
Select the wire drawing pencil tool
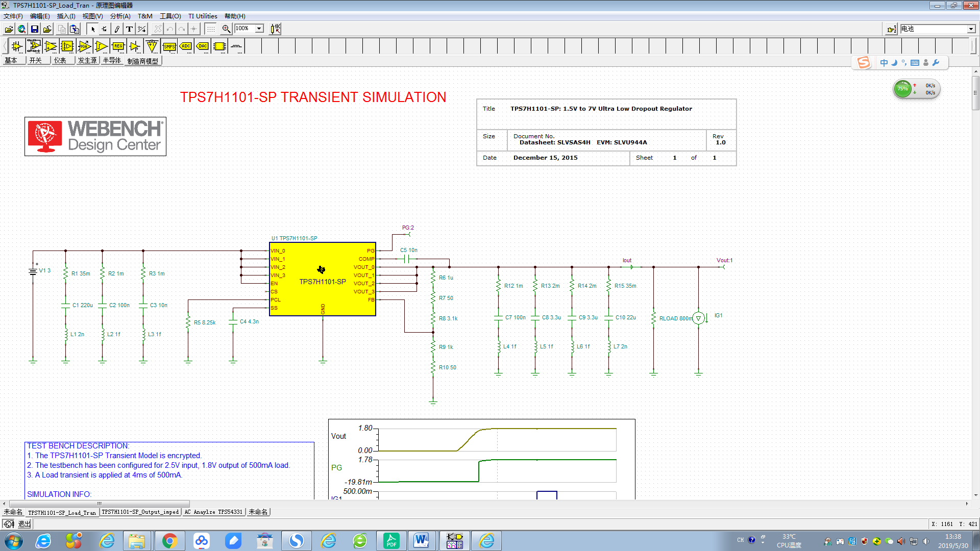(117, 29)
